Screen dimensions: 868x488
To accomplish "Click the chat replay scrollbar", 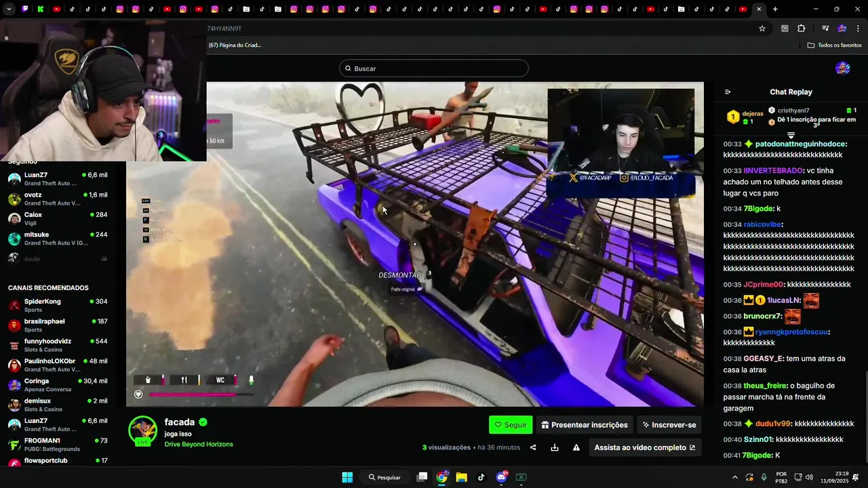I will click(865, 417).
